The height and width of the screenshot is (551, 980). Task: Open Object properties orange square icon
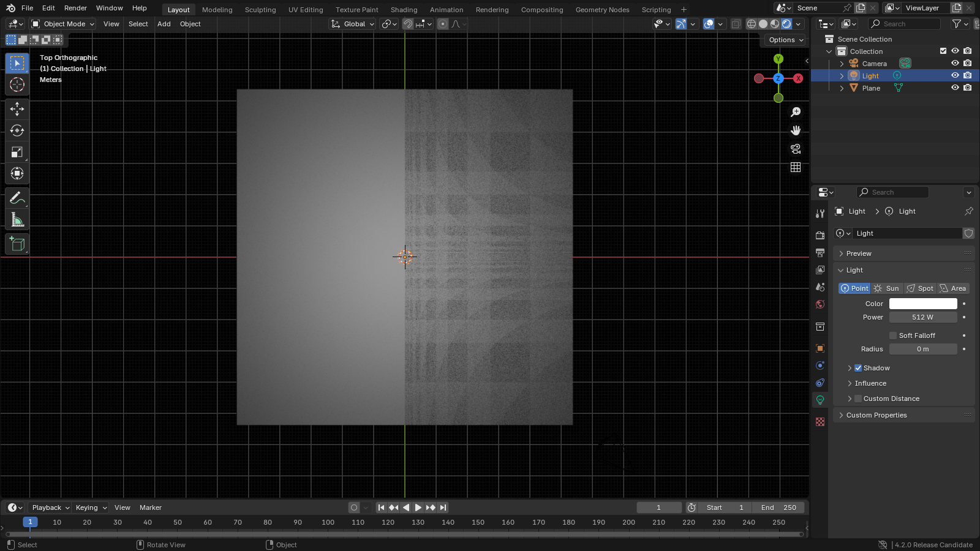click(820, 348)
